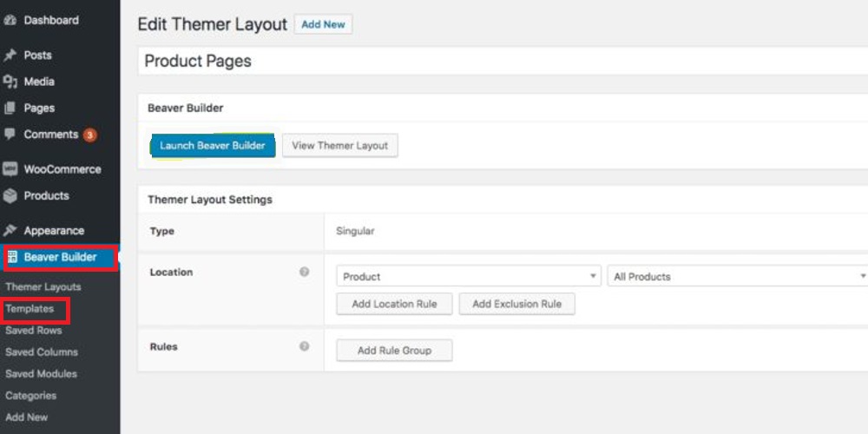The width and height of the screenshot is (868, 434).
Task: Select Beaver Builder menu item
Action: (x=60, y=258)
